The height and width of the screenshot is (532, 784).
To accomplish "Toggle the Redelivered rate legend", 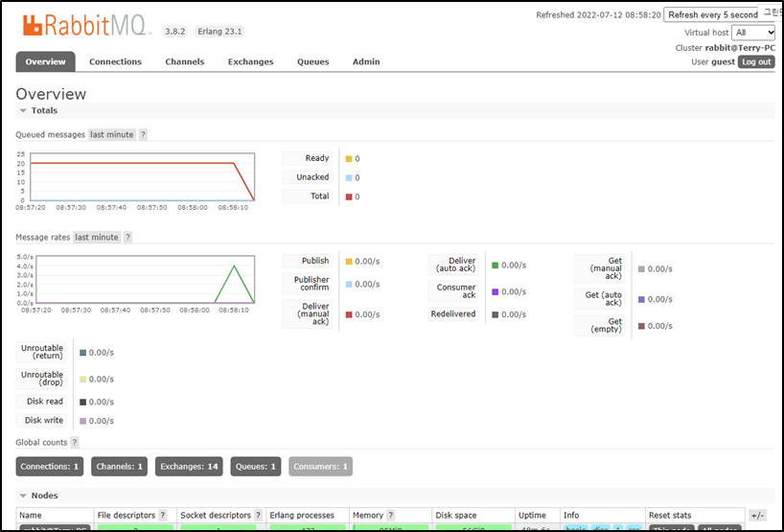I will [x=453, y=314].
